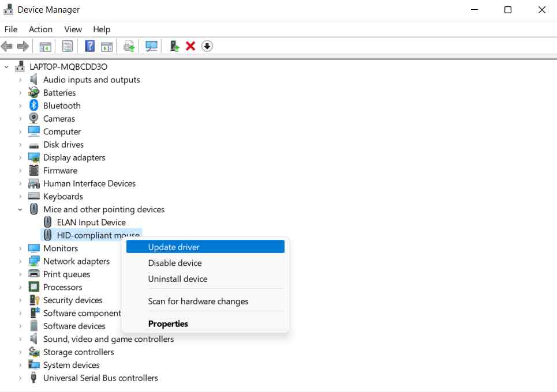557x392 pixels.
Task: Select ELAN Input Device label
Action: coord(91,223)
